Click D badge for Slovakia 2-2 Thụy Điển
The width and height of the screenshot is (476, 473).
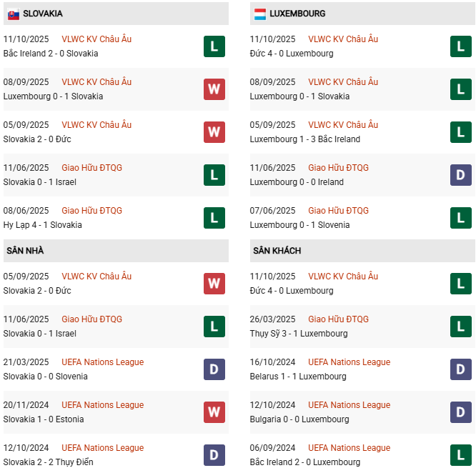pos(214,455)
